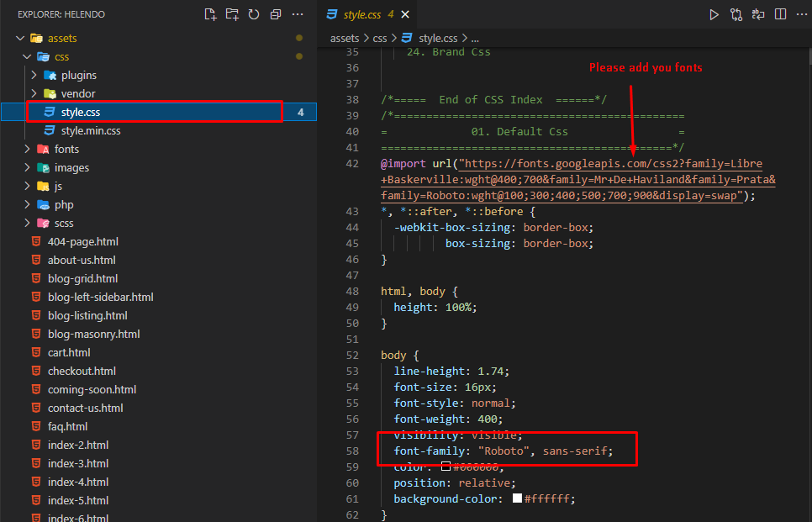Click the open changes toggle icon in editor toolbar
This screenshot has width=812, height=522.
click(758, 14)
